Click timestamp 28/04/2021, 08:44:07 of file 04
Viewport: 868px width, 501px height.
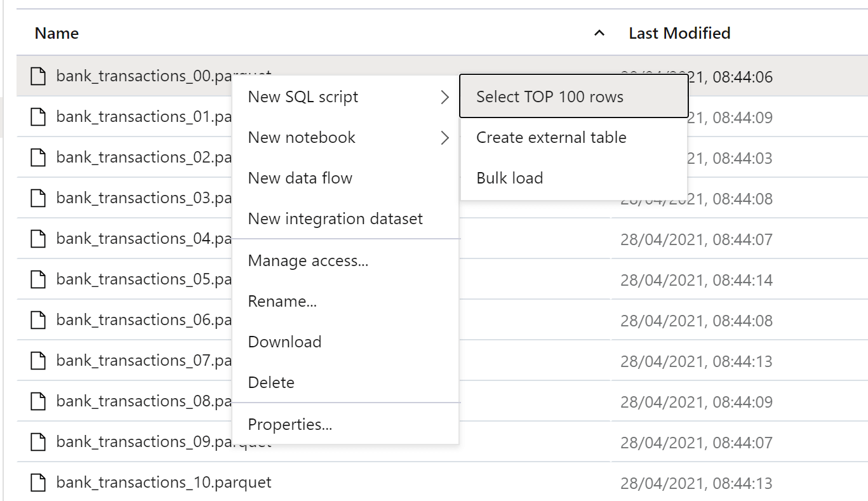coord(697,239)
